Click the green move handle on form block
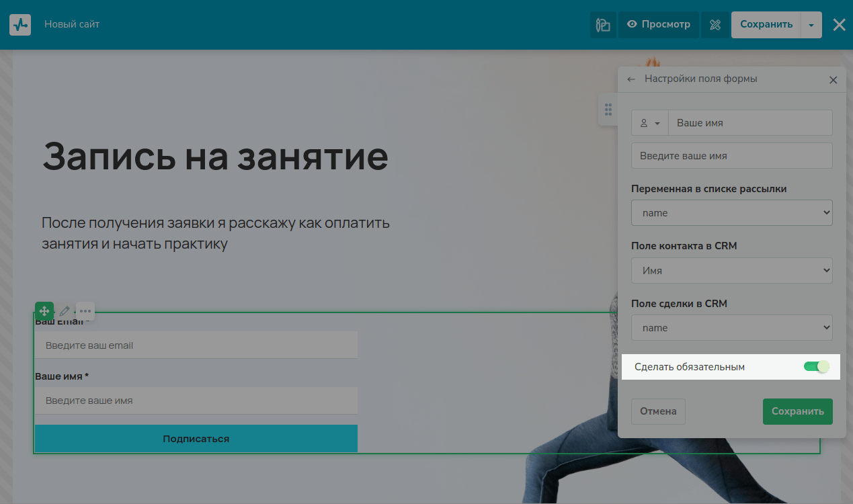 (x=44, y=311)
